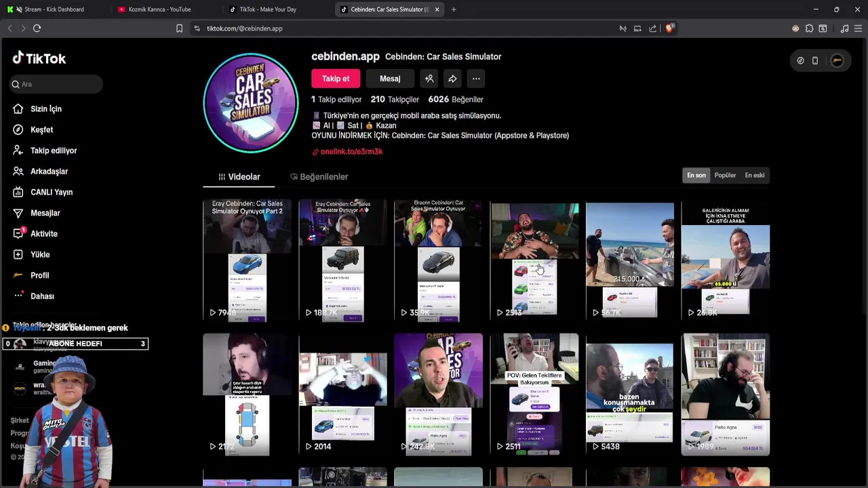868x488 pixels.
Task: Click the Takip et follow button
Action: tap(336, 79)
